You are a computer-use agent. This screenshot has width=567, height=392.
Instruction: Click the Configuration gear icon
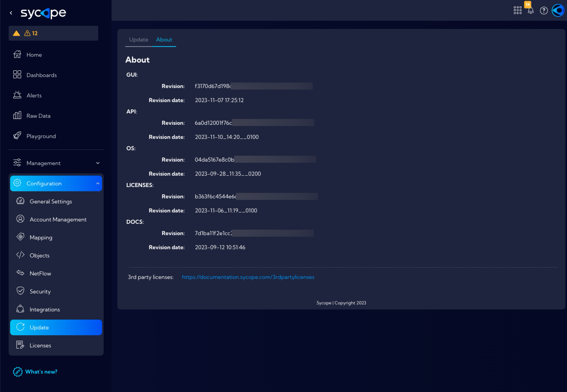click(17, 183)
